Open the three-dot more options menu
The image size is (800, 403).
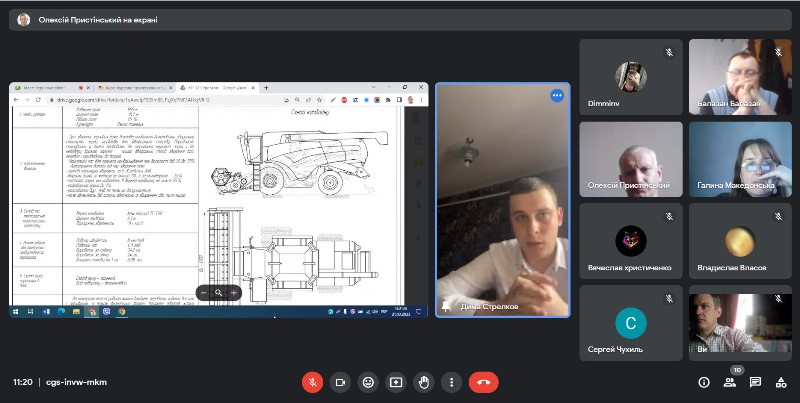[453, 382]
